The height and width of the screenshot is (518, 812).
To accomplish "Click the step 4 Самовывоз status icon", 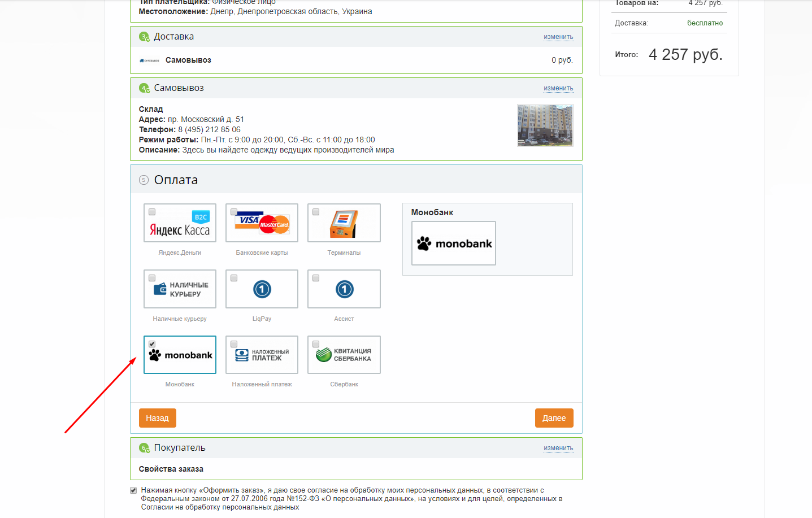I will (x=145, y=88).
